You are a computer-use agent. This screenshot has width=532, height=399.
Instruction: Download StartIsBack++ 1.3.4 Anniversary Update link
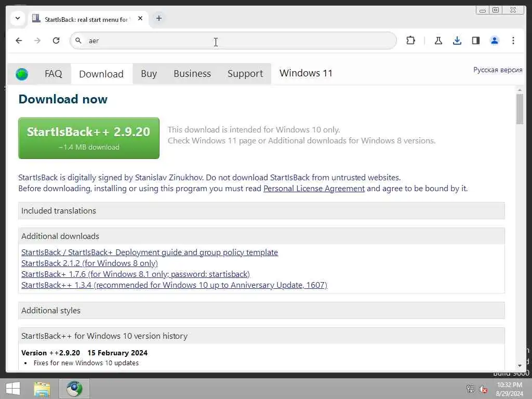pos(175,285)
